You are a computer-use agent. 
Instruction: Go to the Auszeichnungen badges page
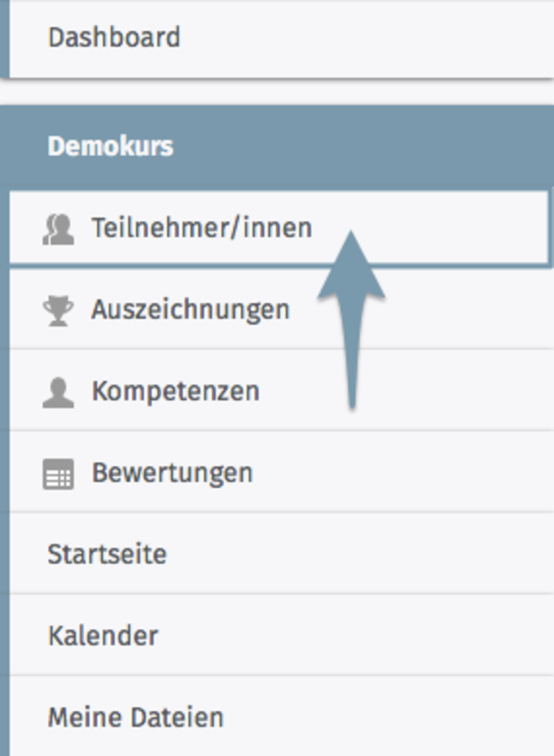(x=190, y=310)
